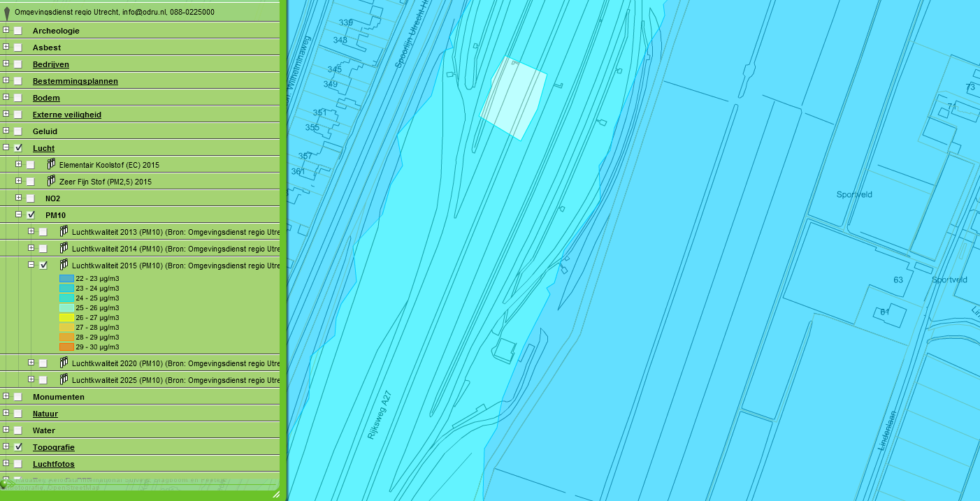This screenshot has width=980, height=501.
Task: Expand the Externe veiligheid group
Action: [x=6, y=114]
